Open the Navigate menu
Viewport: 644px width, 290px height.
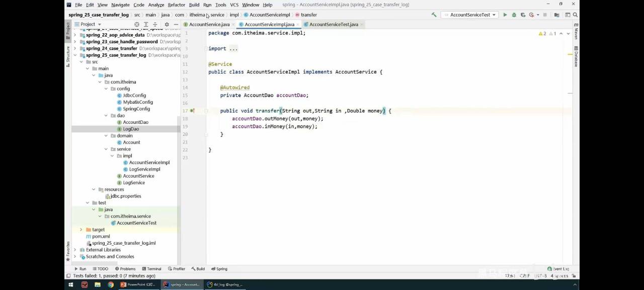tap(120, 5)
